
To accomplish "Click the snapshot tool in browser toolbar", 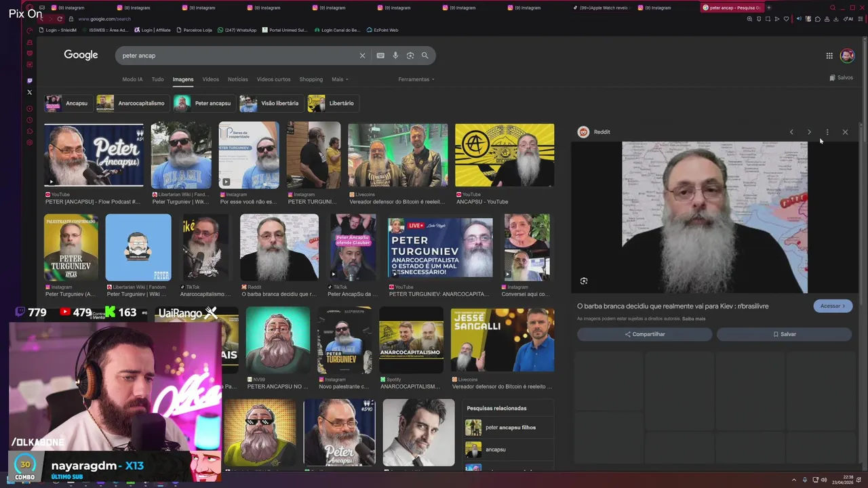I will [x=768, y=19].
